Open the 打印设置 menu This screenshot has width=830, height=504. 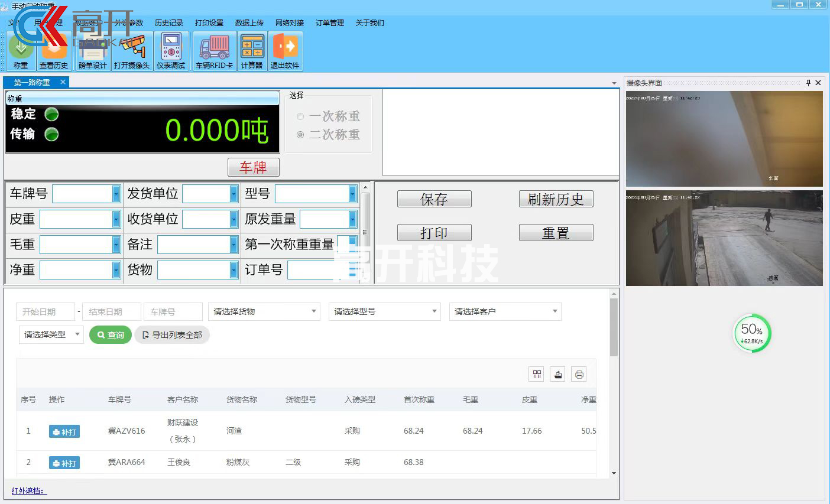pos(209,23)
